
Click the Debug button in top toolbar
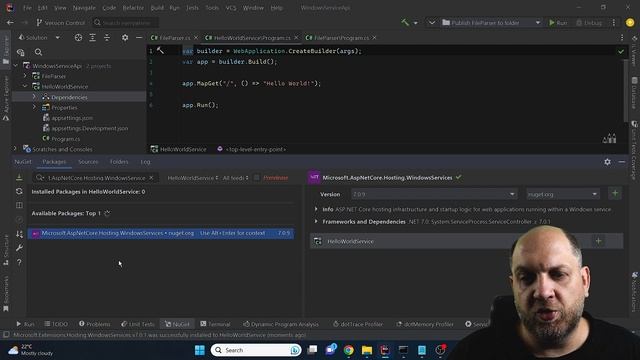point(589,23)
